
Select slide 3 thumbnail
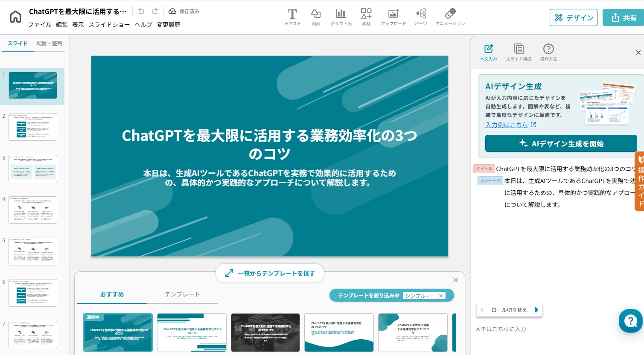coord(33,169)
